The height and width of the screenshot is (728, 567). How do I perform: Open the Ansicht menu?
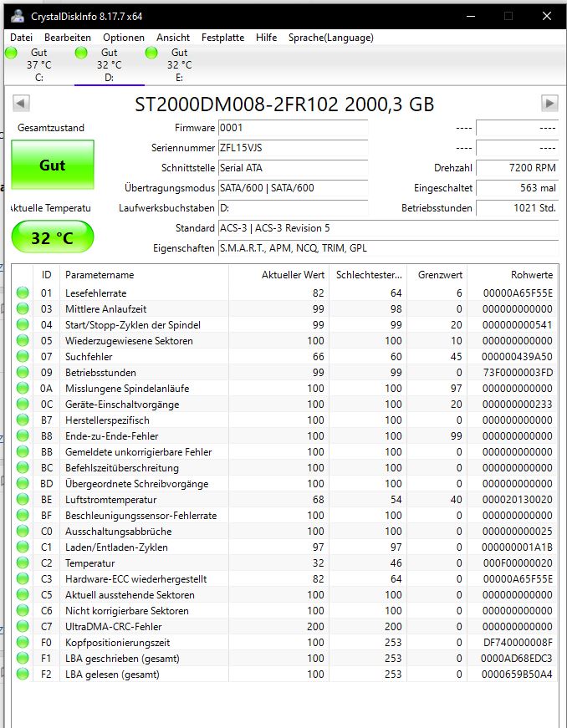click(173, 38)
